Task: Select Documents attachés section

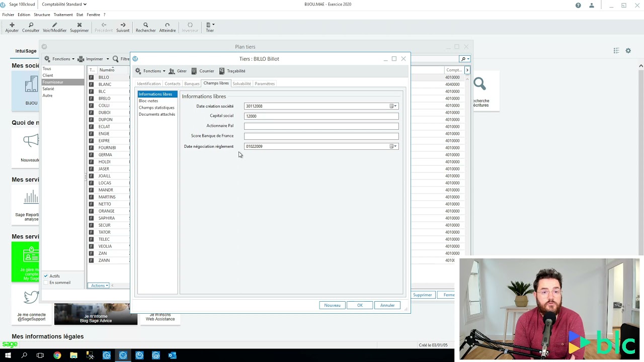Action: pyautogui.click(x=157, y=114)
